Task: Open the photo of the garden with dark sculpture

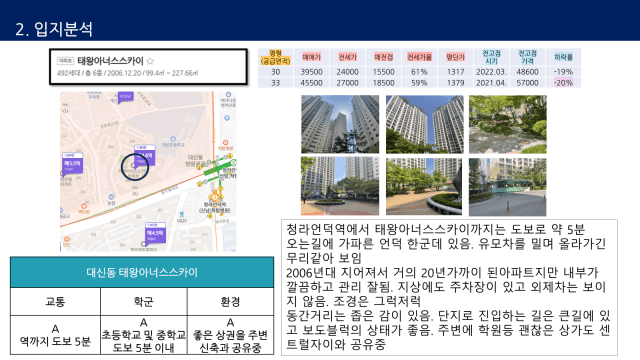Action: [x=424, y=186]
